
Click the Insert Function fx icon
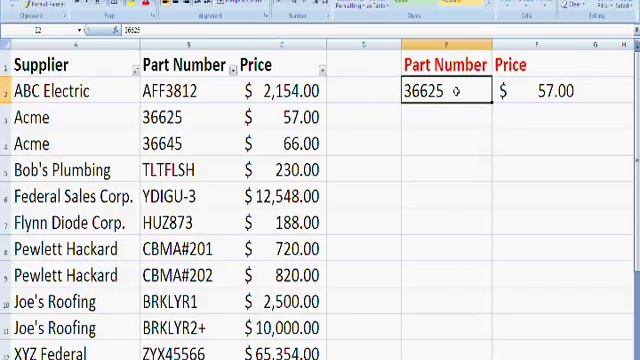pos(116,30)
